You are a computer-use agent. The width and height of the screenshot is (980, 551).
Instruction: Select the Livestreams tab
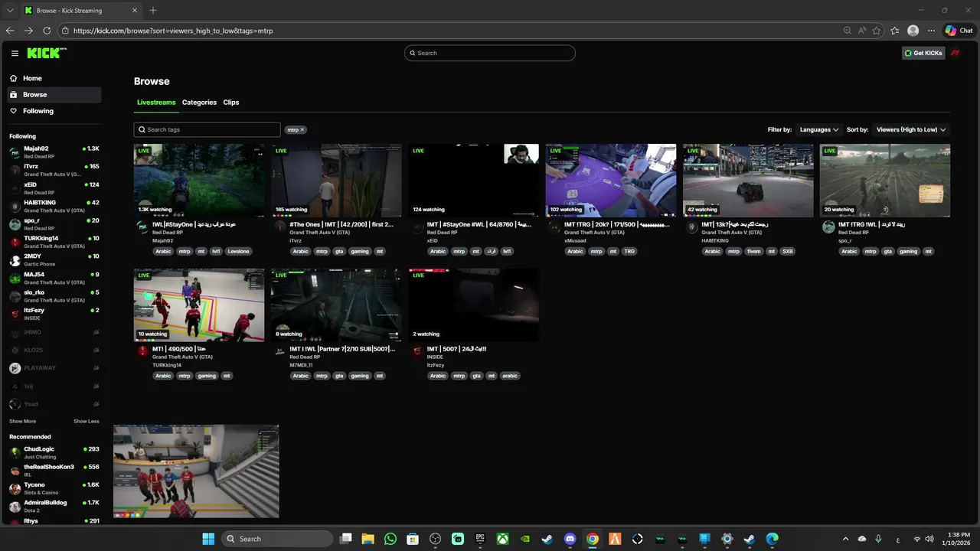coord(156,103)
